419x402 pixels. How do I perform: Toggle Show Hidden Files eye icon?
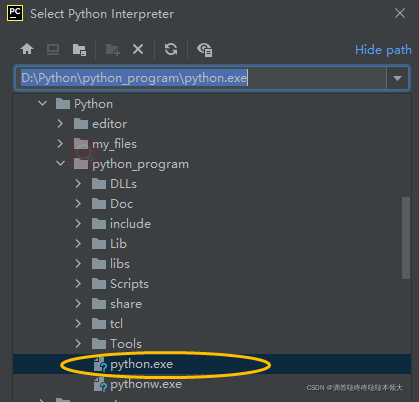click(x=205, y=50)
